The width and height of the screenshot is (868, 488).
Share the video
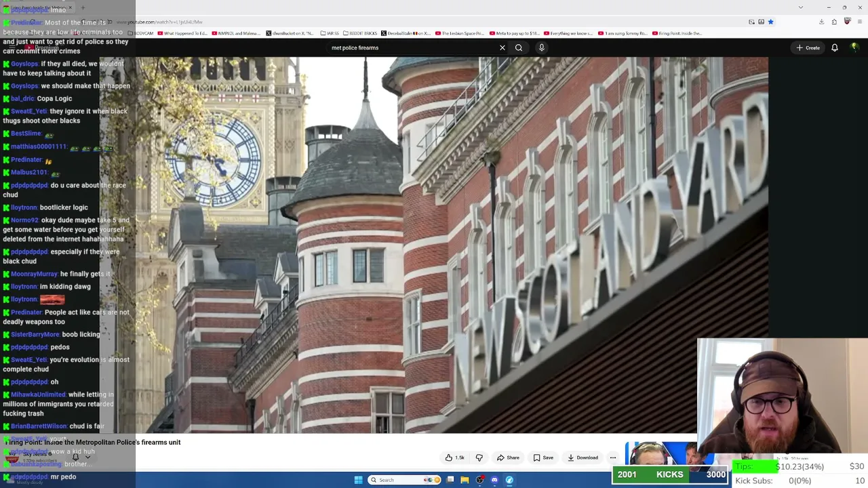[508, 457]
